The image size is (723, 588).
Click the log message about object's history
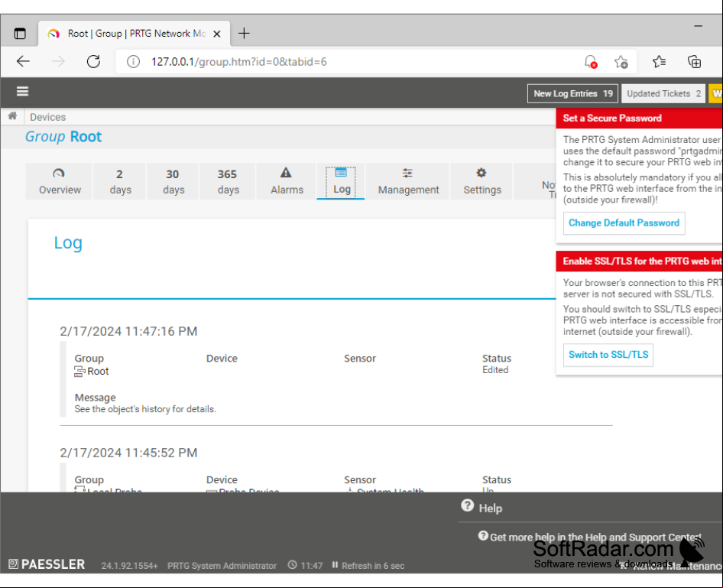[x=145, y=409]
